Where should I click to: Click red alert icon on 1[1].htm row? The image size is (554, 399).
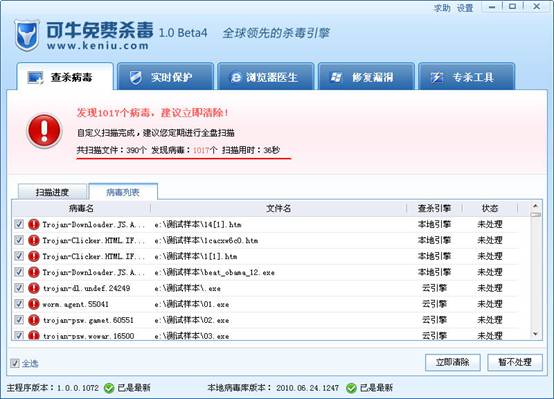(34, 256)
